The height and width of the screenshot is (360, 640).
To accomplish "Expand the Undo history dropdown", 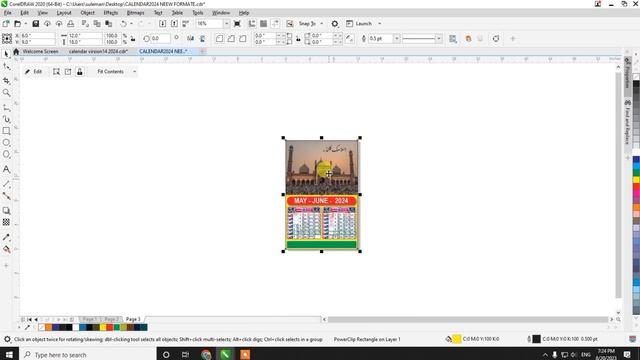I will (x=131, y=24).
